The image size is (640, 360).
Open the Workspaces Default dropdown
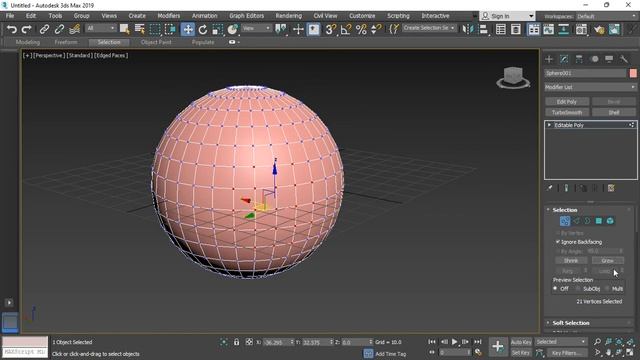coord(607,16)
